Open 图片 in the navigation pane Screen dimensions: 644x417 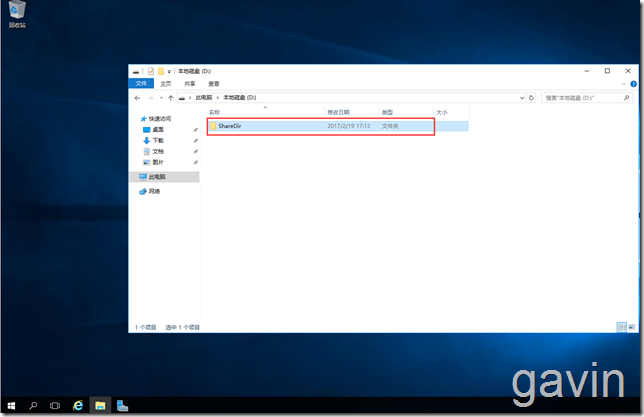[158, 162]
